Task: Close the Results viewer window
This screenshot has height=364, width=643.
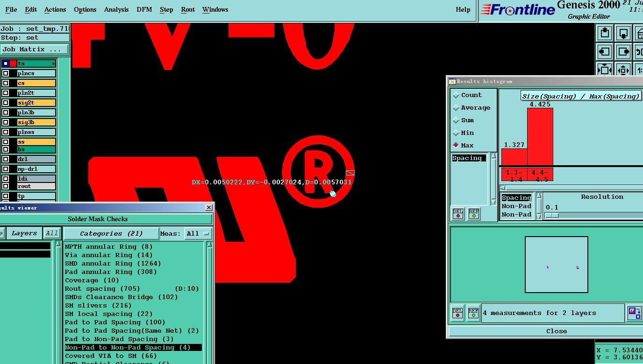Action: point(208,208)
